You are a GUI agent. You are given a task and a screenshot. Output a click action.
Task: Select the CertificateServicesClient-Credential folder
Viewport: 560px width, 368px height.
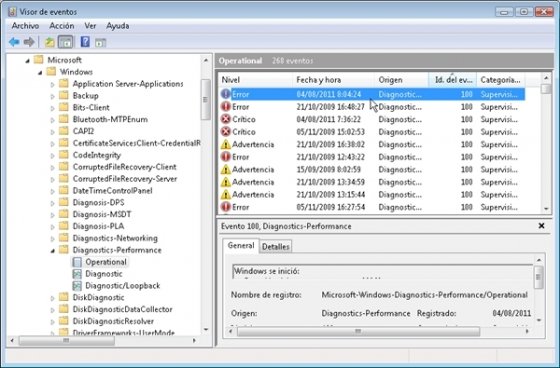136,143
